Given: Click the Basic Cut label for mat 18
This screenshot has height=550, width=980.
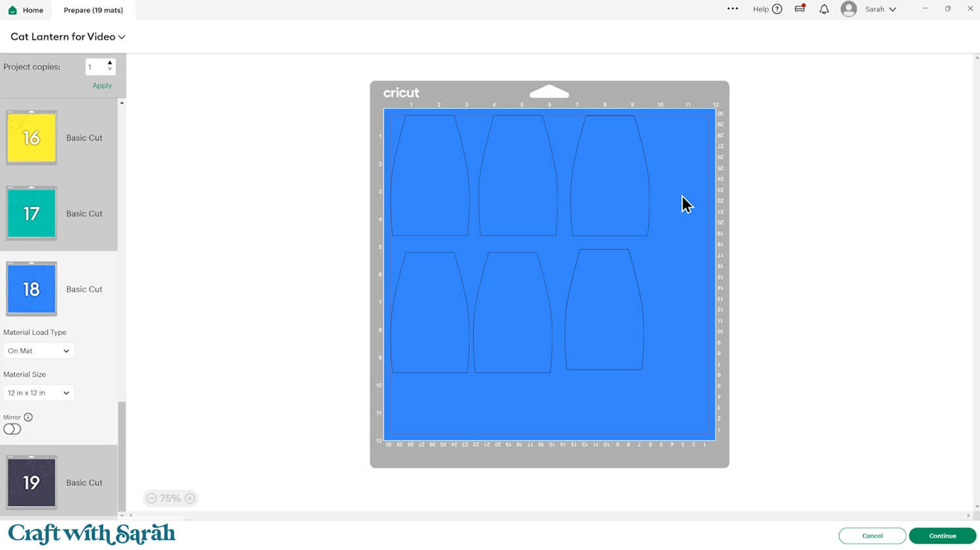Looking at the screenshot, I should click(84, 289).
